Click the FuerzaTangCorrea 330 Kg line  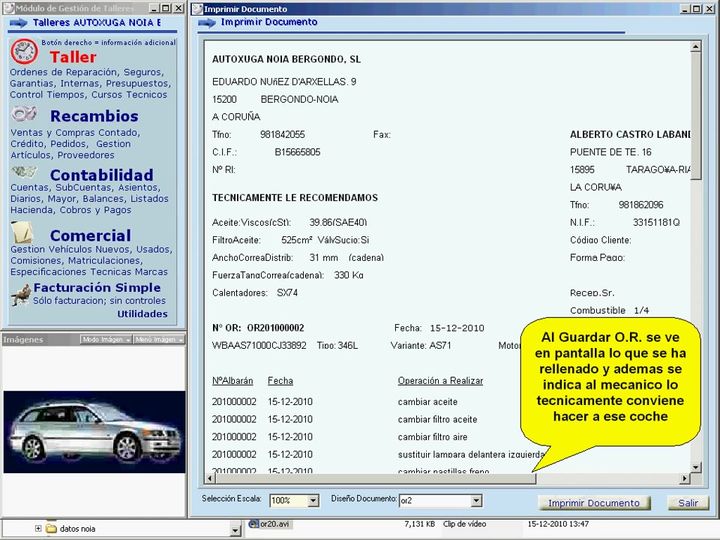coord(288,275)
